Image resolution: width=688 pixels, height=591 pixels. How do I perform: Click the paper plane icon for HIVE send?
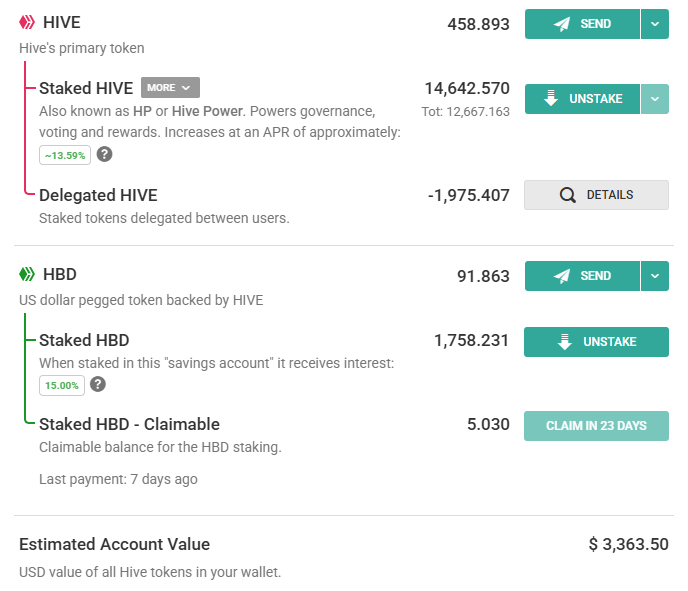click(562, 23)
